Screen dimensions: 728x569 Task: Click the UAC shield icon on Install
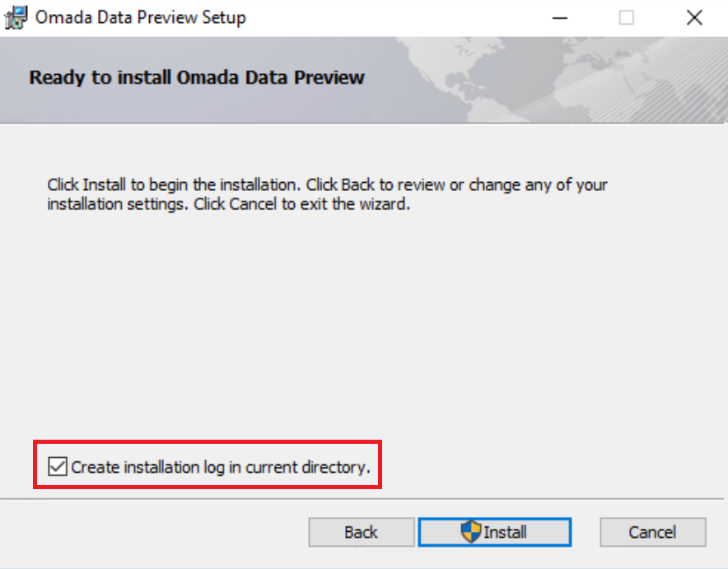(471, 531)
